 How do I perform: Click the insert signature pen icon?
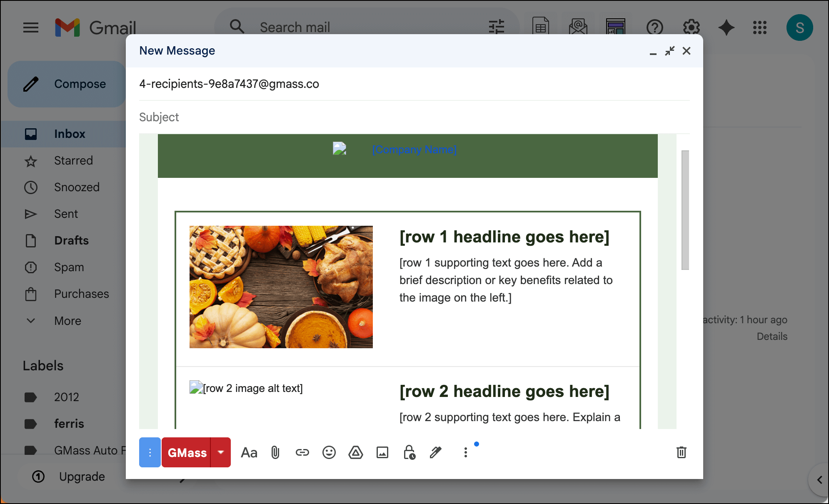[435, 452]
